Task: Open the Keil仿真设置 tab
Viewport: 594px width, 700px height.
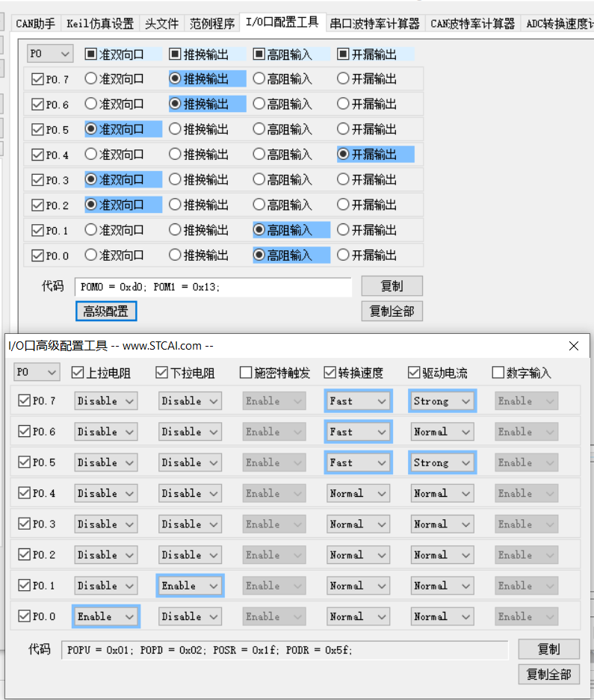Action: 100,23
